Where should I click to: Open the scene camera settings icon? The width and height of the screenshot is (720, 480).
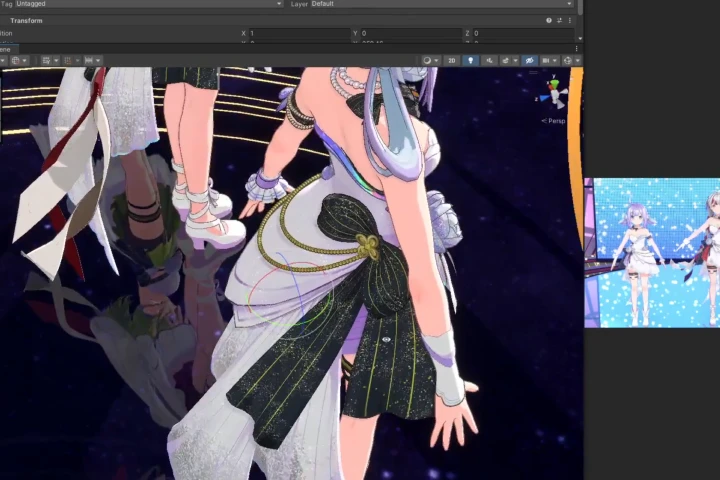546,61
